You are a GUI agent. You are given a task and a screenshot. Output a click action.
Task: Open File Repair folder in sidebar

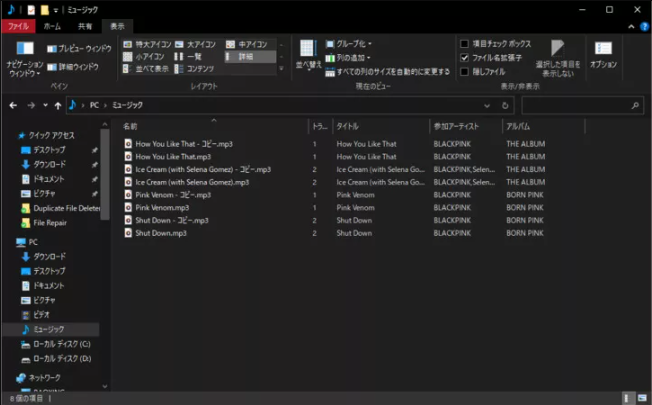(x=44, y=223)
